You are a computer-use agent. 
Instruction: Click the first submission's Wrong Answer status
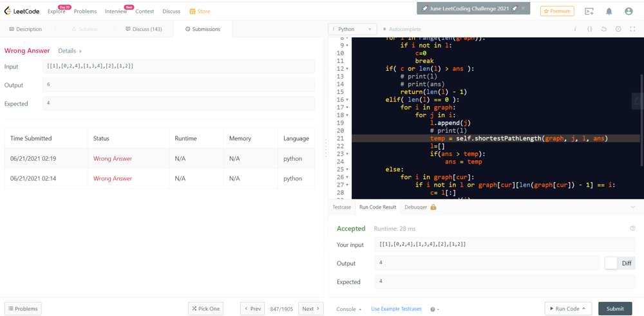point(113,159)
